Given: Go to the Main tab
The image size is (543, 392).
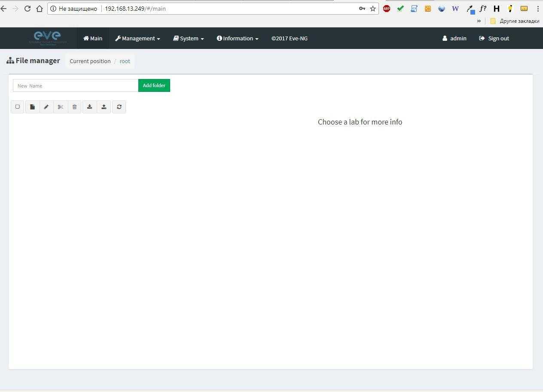Looking at the screenshot, I should point(93,38).
